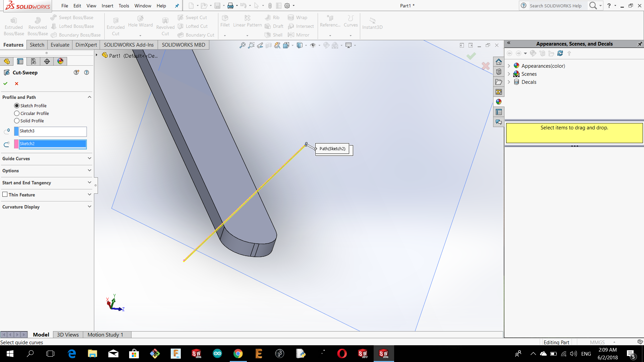Image resolution: width=644 pixels, height=362 pixels.
Task: Open the Tools menu
Action: [124, 6]
